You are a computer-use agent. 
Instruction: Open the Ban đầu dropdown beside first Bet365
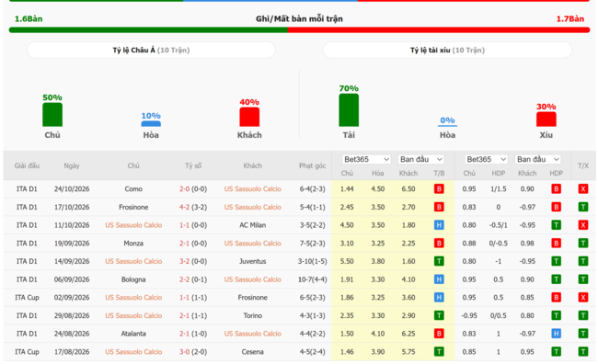coord(421,159)
